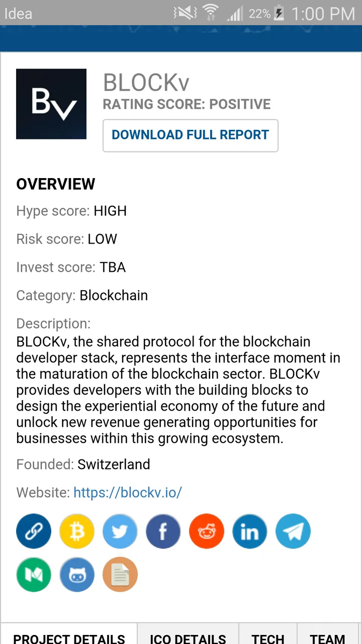Image resolution: width=362 pixels, height=644 pixels.
Task: Tap the green Medium icon
Action: (34, 574)
